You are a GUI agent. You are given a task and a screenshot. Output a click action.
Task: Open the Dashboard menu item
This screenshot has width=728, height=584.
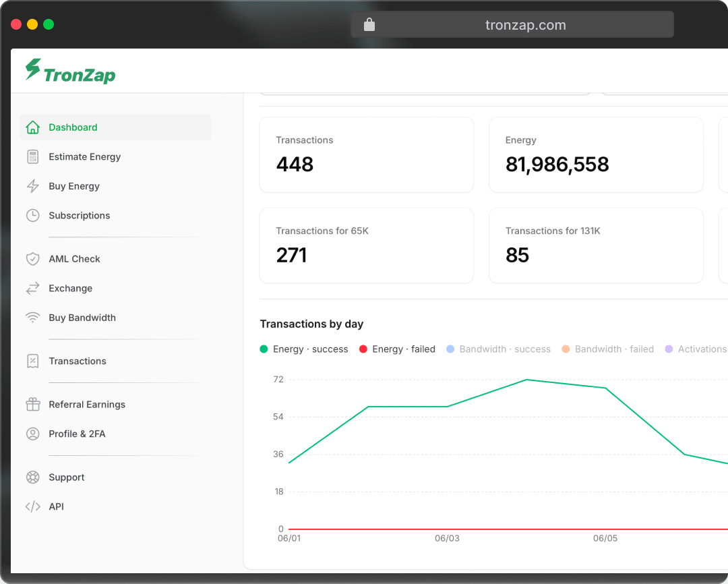116,127
